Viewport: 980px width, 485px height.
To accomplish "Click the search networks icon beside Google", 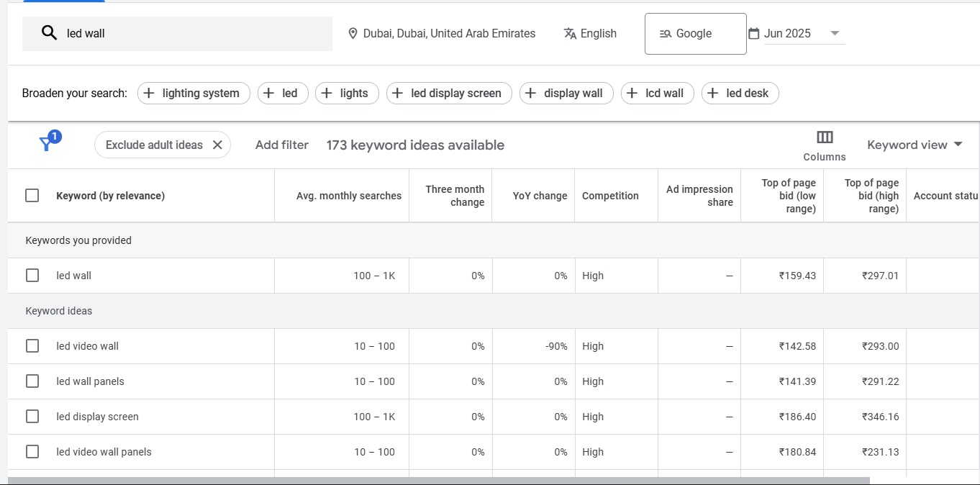I will [x=666, y=34].
